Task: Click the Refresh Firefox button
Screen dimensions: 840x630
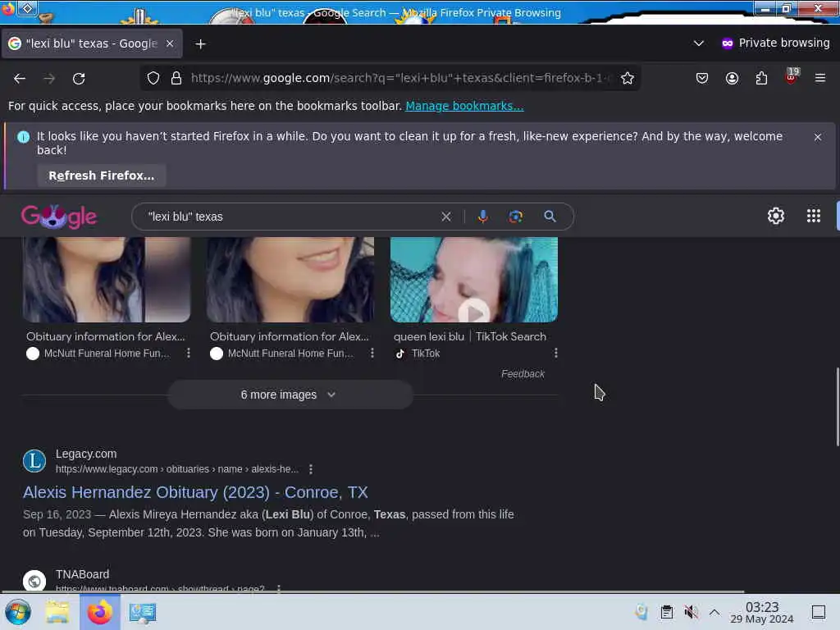Action: (101, 176)
